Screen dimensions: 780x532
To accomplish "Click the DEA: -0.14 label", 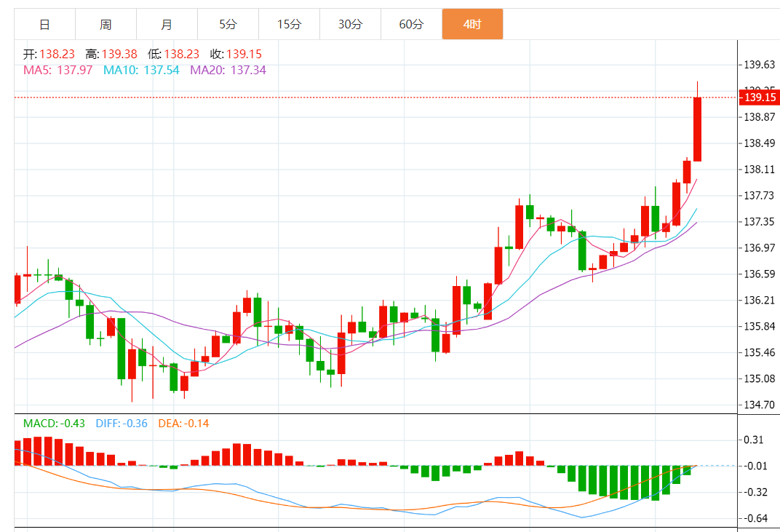I will [183, 424].
